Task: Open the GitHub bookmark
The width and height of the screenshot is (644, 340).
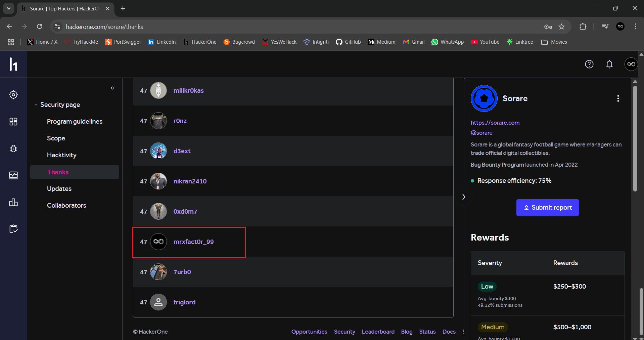Action: pyautogui.click(x=348, y=42)
